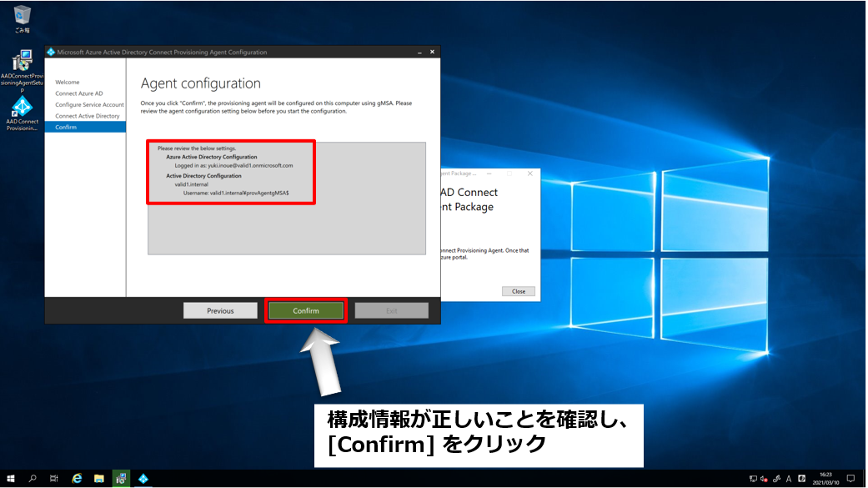Image resolution: width=868 pixels, height=488 pixels.
Task: Open Task View on the taskbar
Action: 53,479
